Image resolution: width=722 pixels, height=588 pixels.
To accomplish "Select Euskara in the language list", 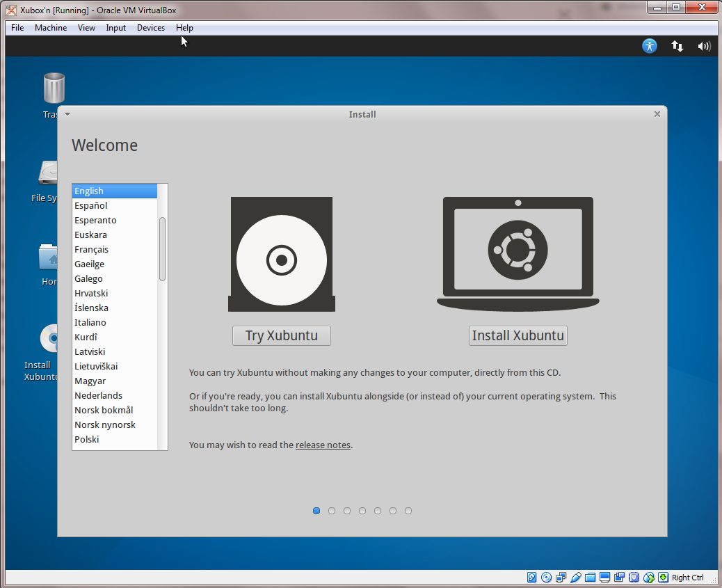I will point(115,235).
